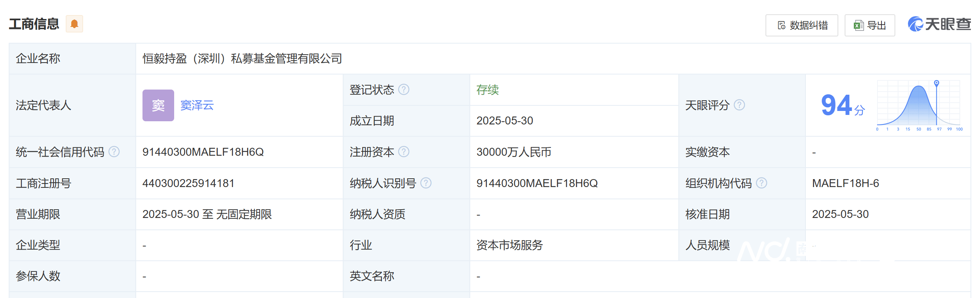
Task: Click the 核准日期 value 2025-05-30
Action: (x=840, y=214)
